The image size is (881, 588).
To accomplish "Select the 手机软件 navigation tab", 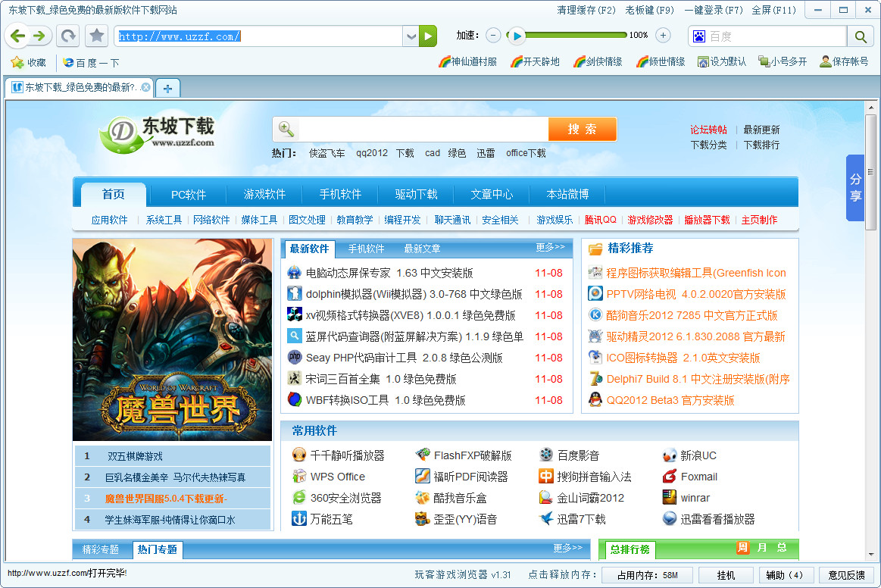I will [340, 195].
